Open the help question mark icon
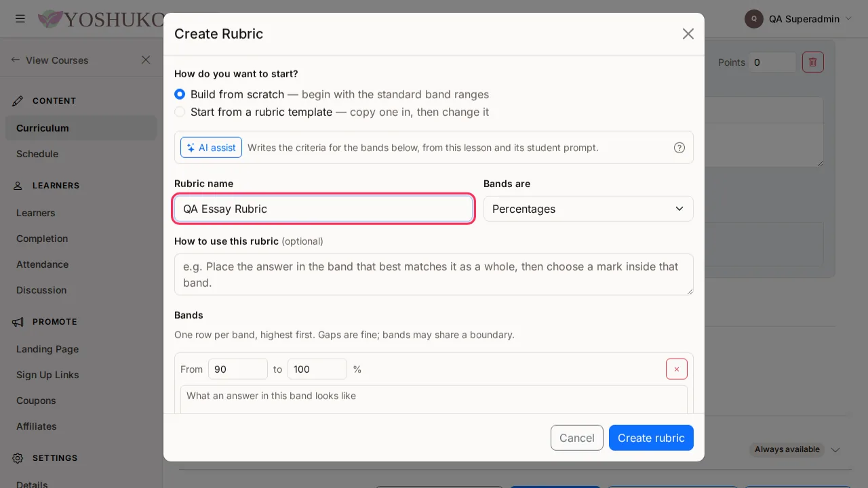This screenshot has height=488, width=868. point(679,148)
